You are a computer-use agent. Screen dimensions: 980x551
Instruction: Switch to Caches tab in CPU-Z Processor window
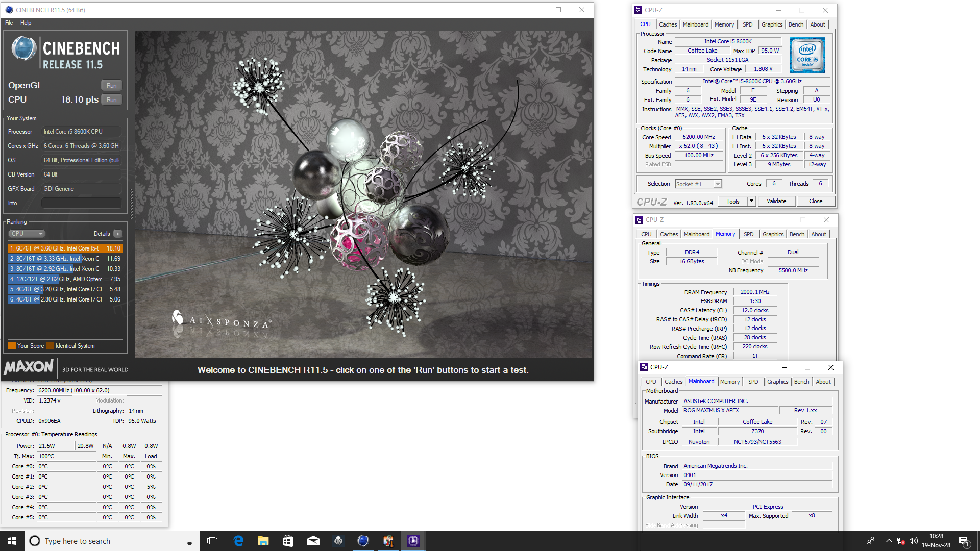668,24
